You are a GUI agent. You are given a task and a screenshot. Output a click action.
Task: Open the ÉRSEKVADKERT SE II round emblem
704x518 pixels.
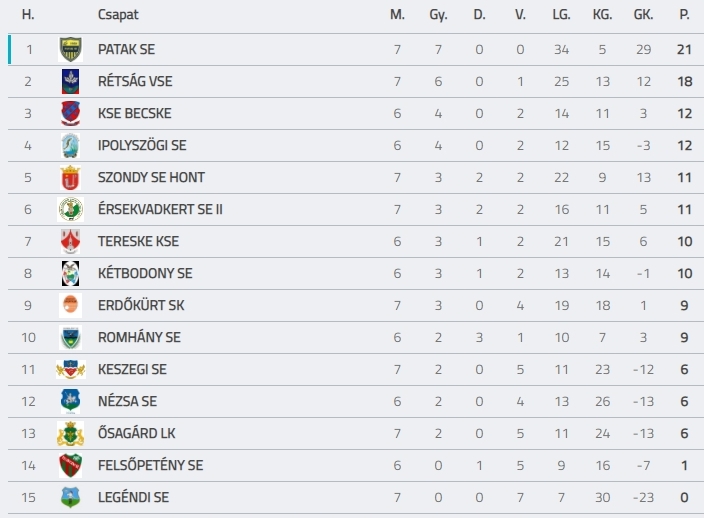pos(70,209)
